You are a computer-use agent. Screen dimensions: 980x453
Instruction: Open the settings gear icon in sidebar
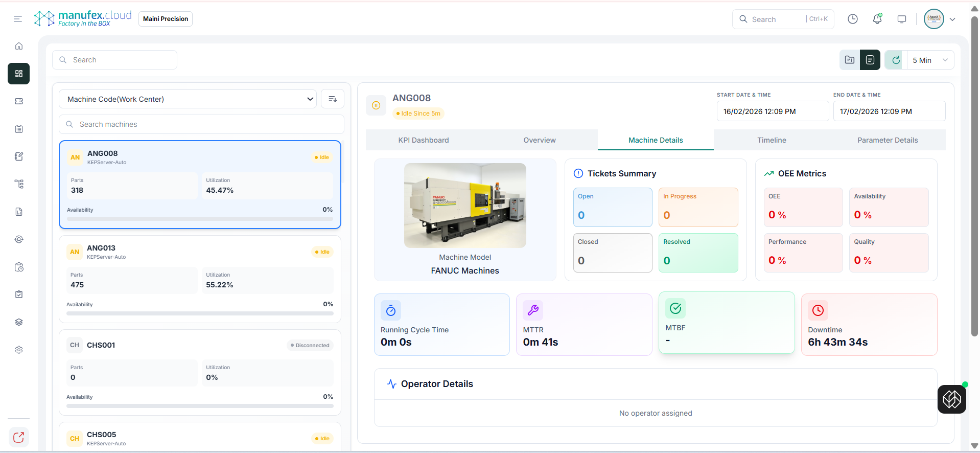(x=19, y=350)
